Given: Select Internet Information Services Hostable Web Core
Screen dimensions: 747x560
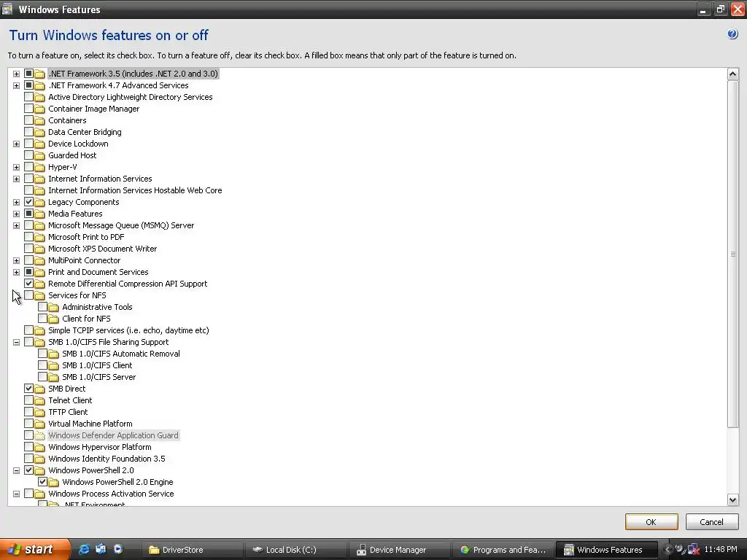Looking at the screenshot, I should (x=135, y=190).
